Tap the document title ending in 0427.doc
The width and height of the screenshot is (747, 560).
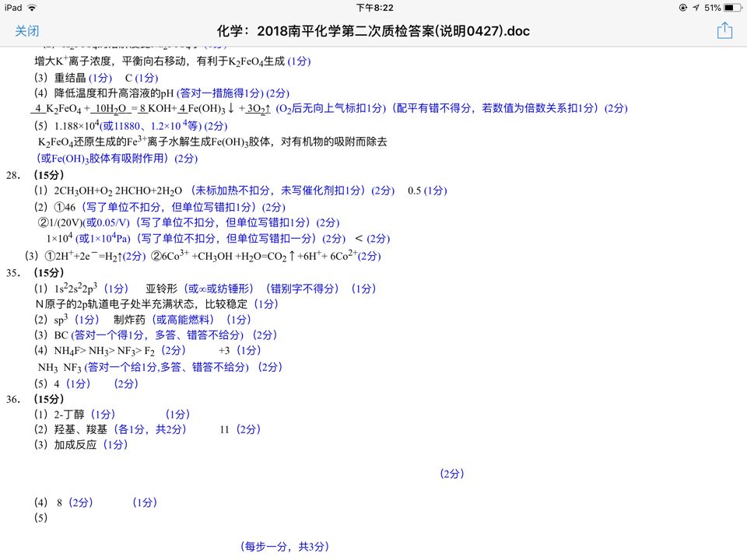click(x=373, y=31)
